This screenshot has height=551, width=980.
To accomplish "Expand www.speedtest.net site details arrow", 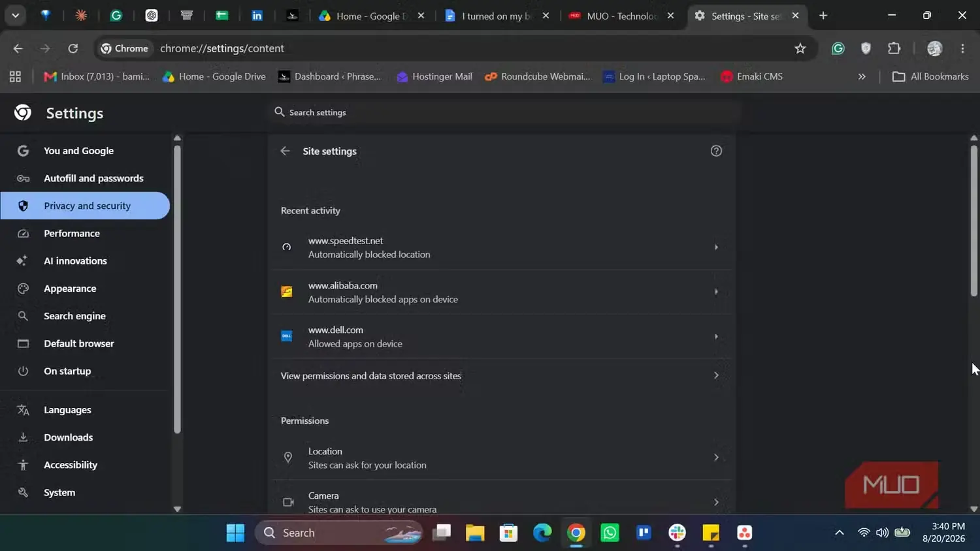I will tap(716, 247).
